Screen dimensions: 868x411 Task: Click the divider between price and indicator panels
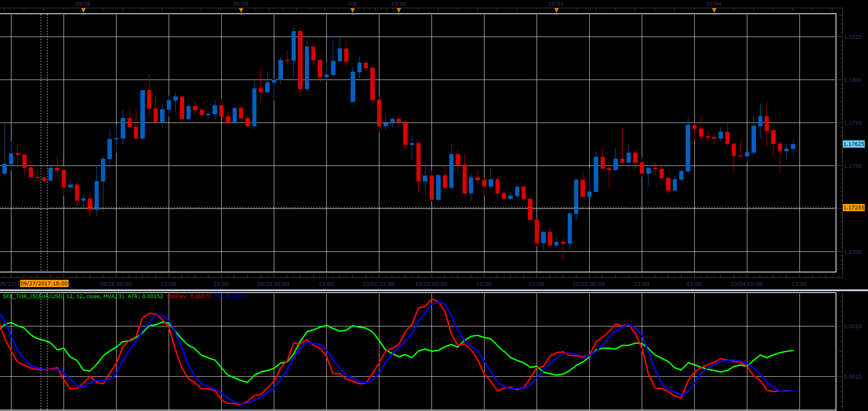[434, 290]
